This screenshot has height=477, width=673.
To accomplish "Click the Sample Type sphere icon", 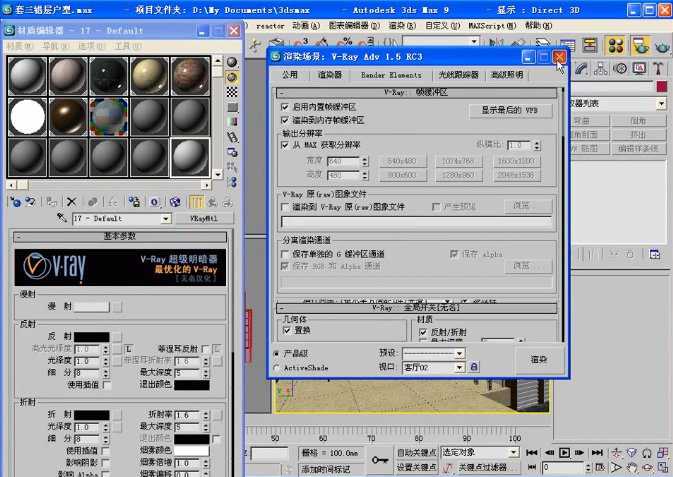I will tap(232, 62).
